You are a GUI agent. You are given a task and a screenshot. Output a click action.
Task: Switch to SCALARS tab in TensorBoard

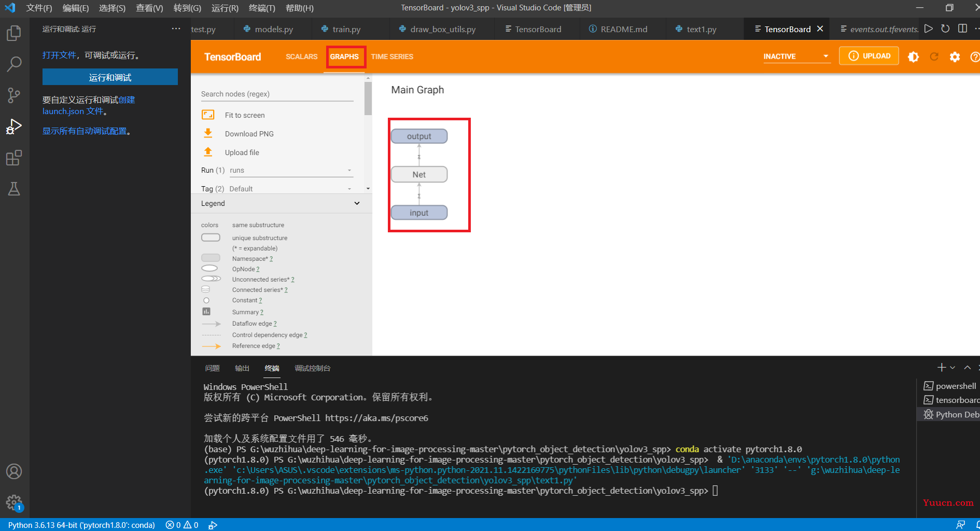pyautogui.click(x=301, y=57)
